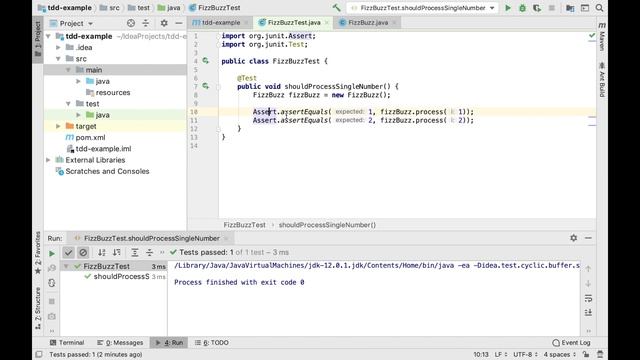Switch to the tdd-example editor tab
This screenshot has height=360, width=640.
(220, 22)
